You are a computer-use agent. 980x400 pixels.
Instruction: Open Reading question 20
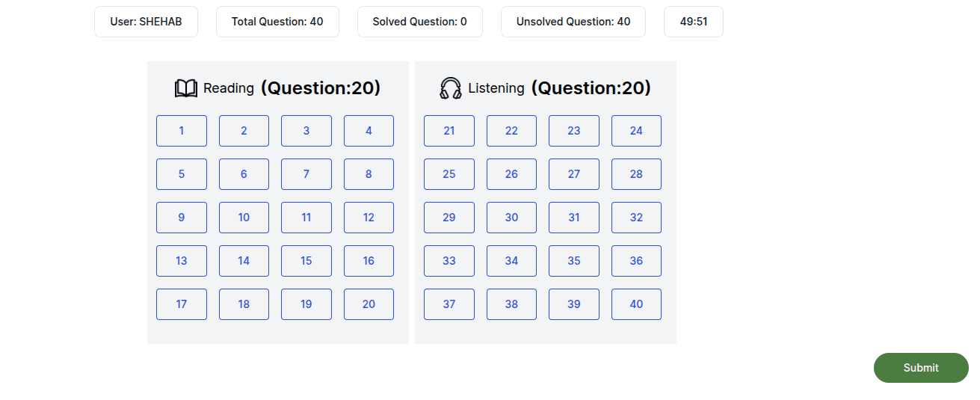(369, 304)
